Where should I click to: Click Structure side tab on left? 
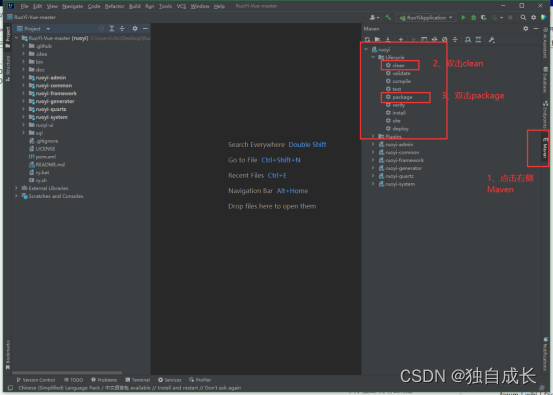point(8,68)
